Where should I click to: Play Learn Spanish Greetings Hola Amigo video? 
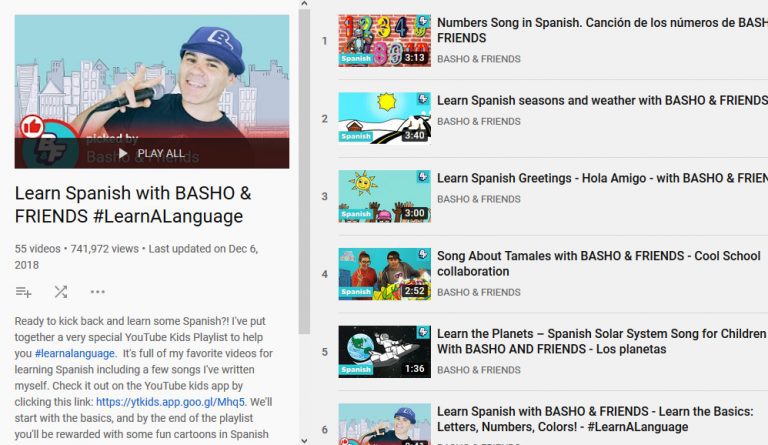point(384,196)
